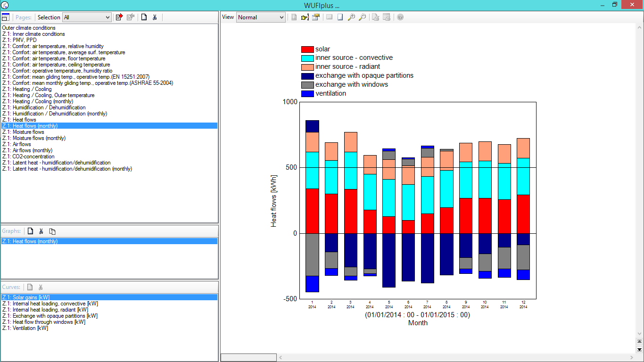Click the pointing hand icon in View toolbar

click(305, 17)
